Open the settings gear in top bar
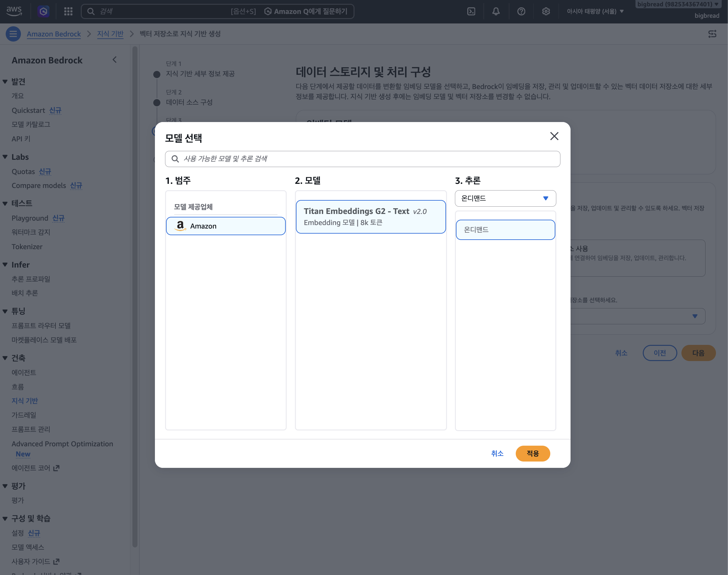 (x=546, y=11)
